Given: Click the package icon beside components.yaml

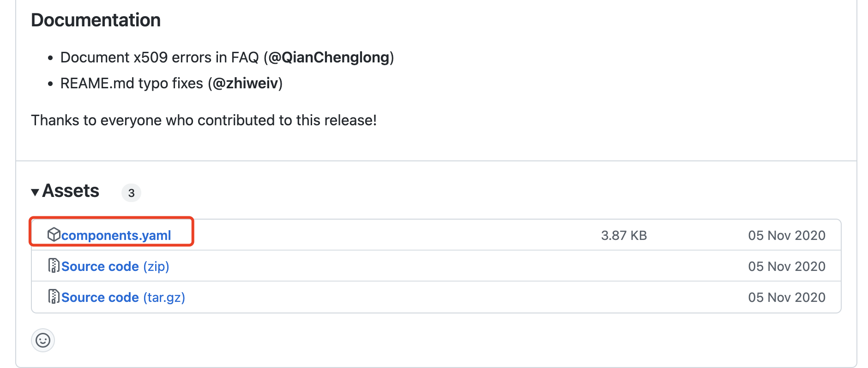Looking at the screenshot, I should tap(54, 235).
